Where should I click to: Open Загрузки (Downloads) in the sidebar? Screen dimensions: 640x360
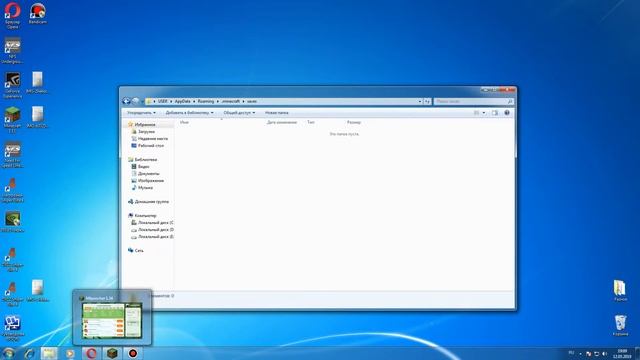point(143,131)
